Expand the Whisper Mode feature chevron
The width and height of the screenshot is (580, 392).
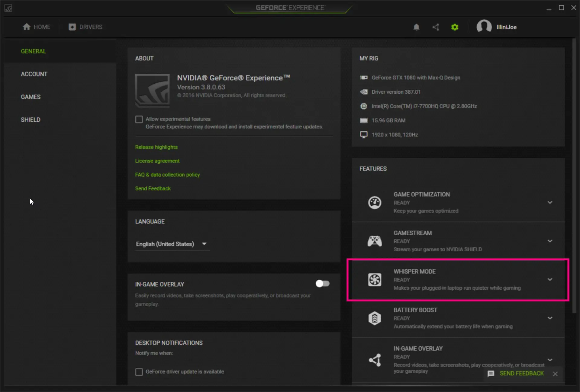(550, 280)
